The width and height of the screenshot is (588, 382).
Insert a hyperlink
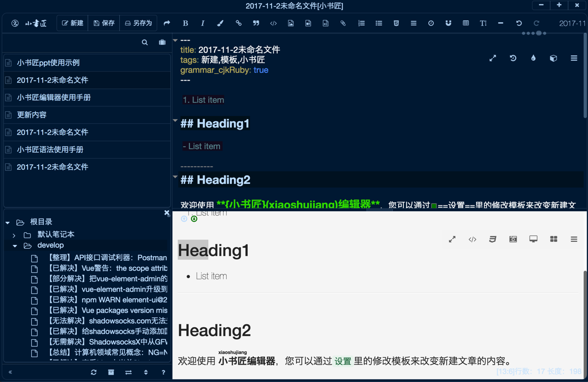tap(238, 23)
